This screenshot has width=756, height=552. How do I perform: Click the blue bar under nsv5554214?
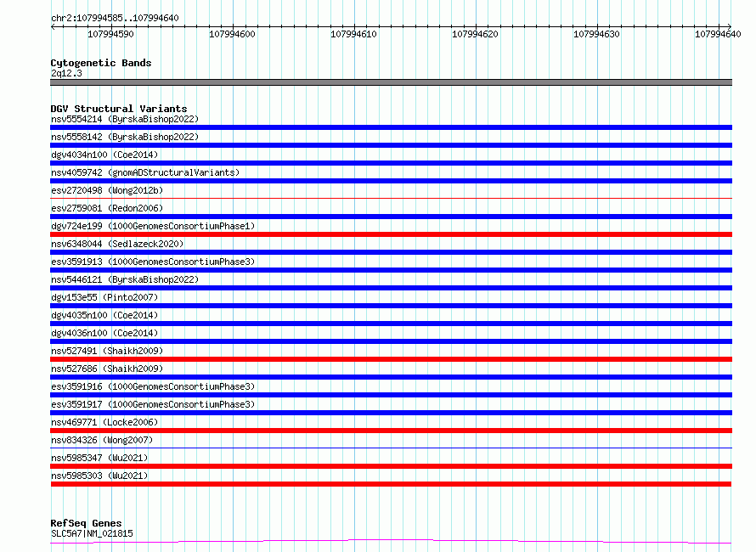pos(391,127)
